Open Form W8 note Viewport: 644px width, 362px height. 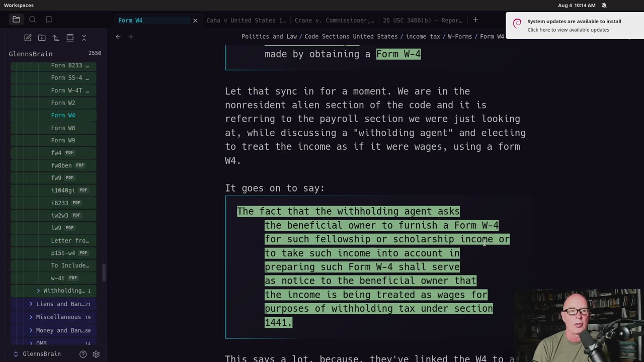(x=53, y=128)
